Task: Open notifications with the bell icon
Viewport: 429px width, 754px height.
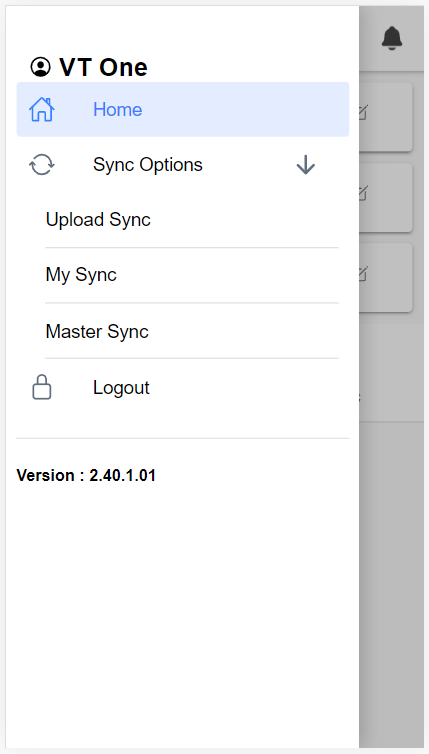Action: (x=392, y=38)
